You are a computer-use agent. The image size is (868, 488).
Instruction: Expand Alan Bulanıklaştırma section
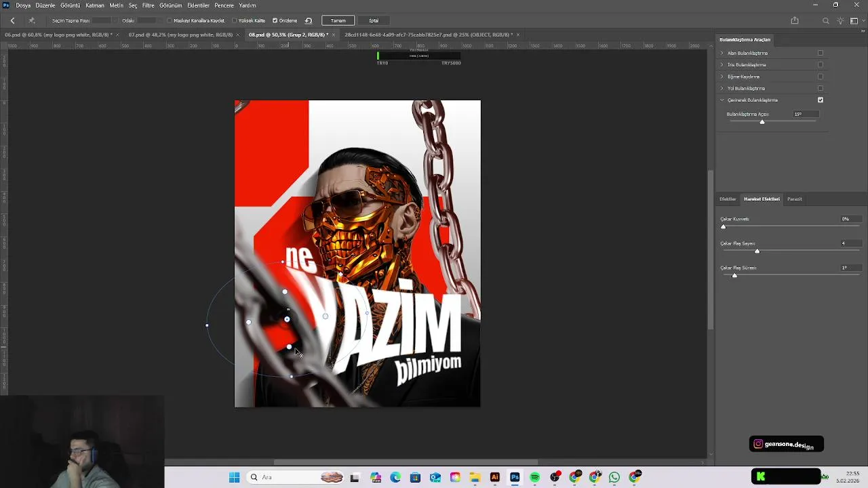(722, 53)
